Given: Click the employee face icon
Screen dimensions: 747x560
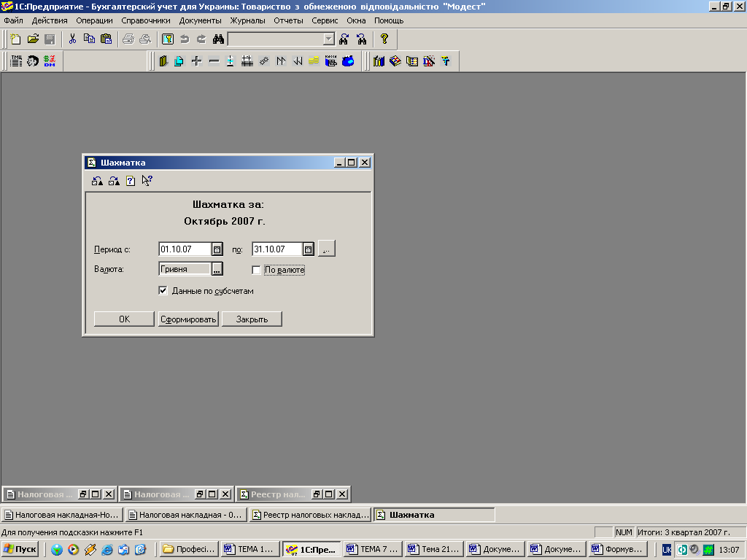Looking at the screenshot, I should point(33,61).
